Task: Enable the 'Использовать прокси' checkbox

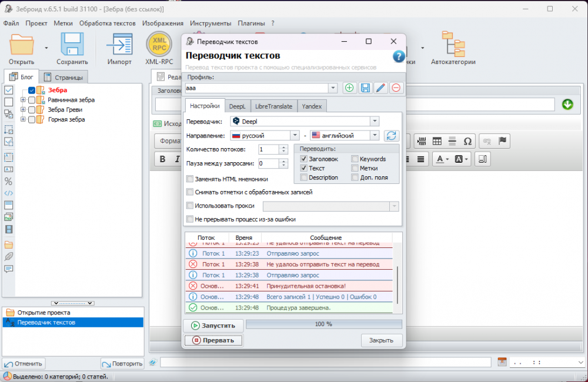Action: [x=190, y=206]
